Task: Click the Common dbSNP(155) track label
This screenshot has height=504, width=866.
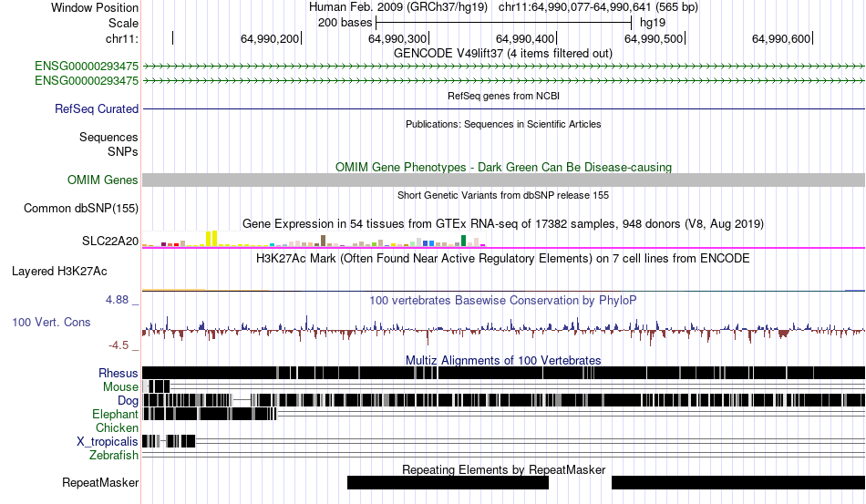Action: [x=80, y=208]
